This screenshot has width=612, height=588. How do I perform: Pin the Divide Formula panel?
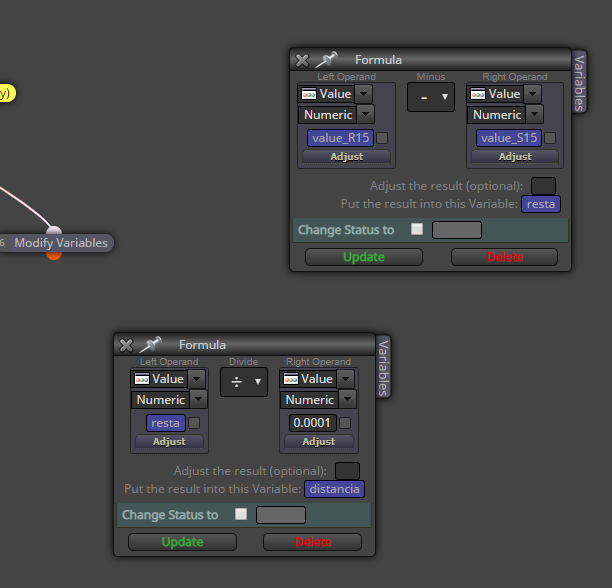[x=150, y=345]
